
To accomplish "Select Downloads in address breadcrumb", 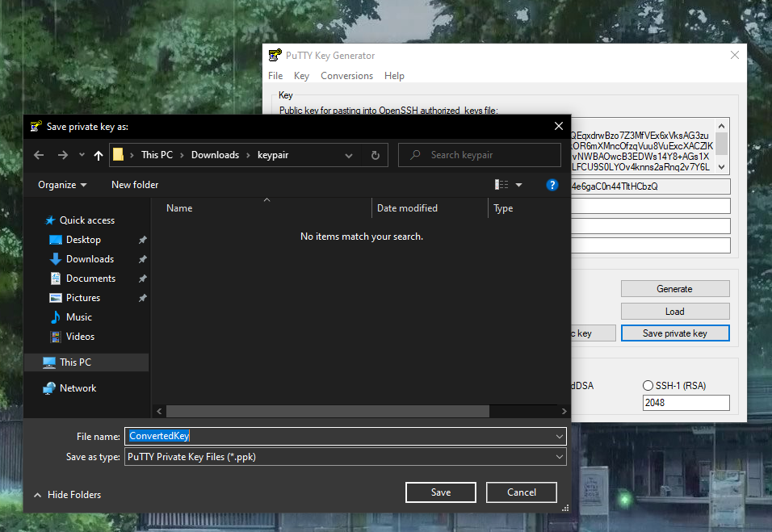I will point(215,155).
